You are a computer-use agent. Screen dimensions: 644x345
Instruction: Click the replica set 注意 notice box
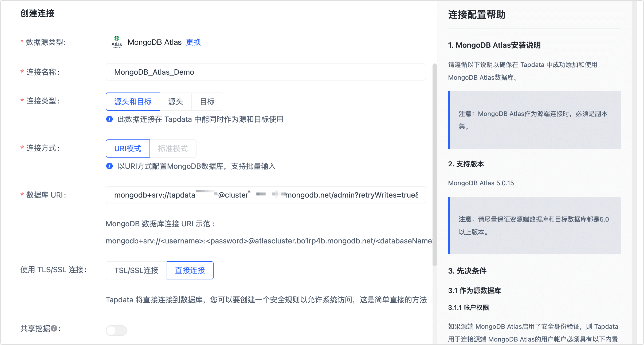pyautogui.click(x=535, y=120)
